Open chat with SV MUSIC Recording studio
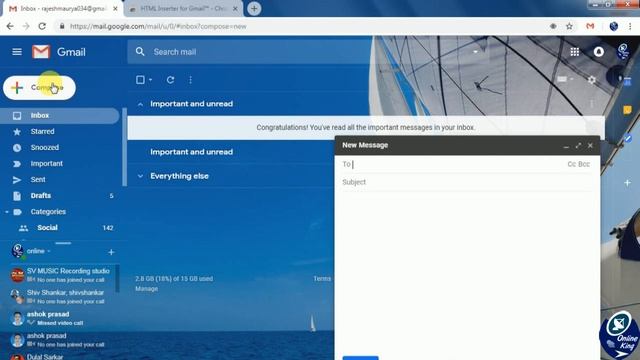 (60, 275)
